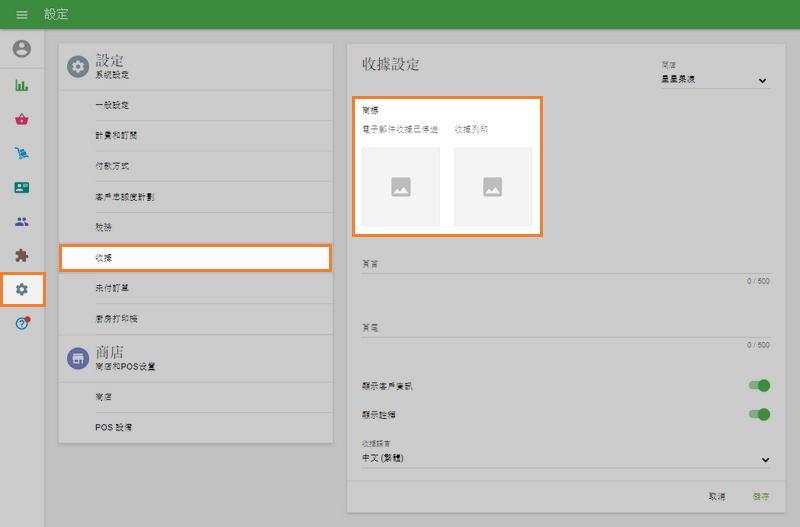Toggle the 顯示客戶資訊 switch

coord(759,386)
